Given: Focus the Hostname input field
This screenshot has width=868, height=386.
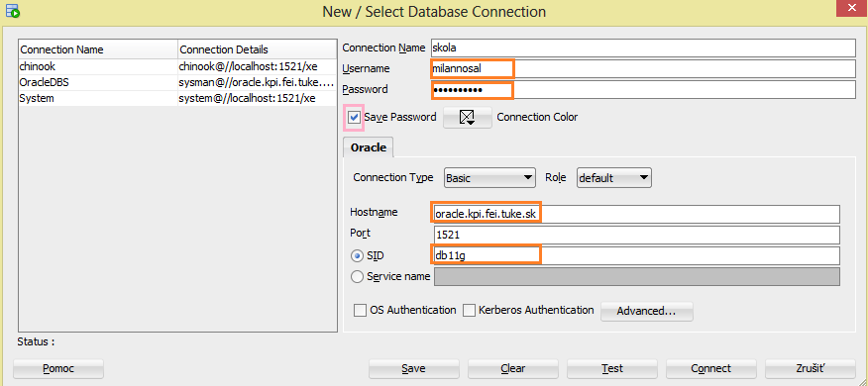Looking at the screenshot, I should point(636,214).
